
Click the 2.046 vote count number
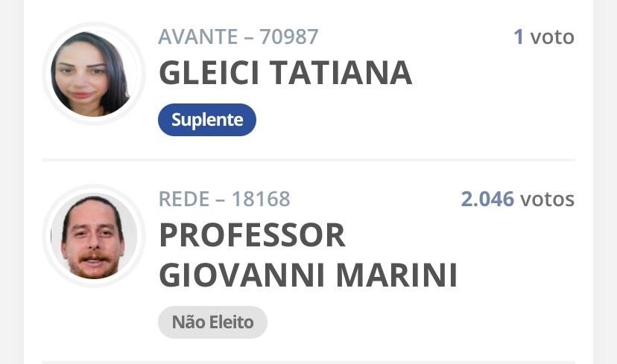487,199
